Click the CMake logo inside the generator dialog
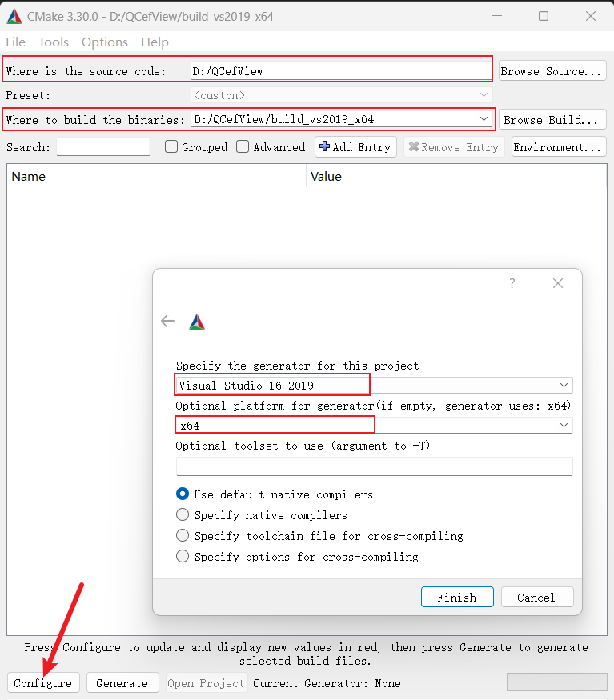 click(197, 322)
